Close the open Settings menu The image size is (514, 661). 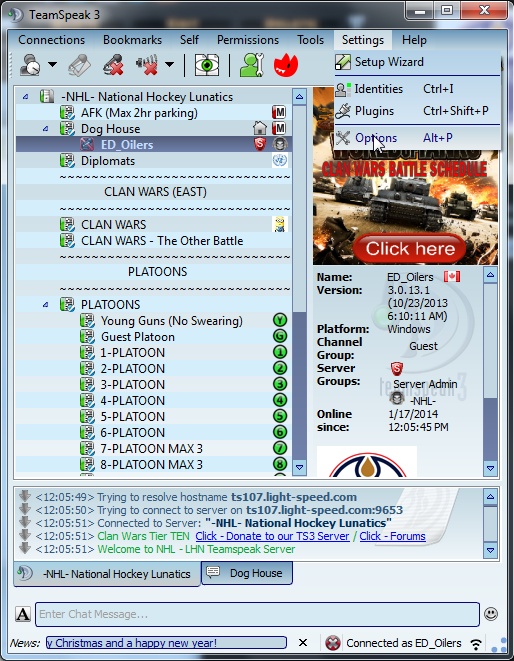[363, 40]
